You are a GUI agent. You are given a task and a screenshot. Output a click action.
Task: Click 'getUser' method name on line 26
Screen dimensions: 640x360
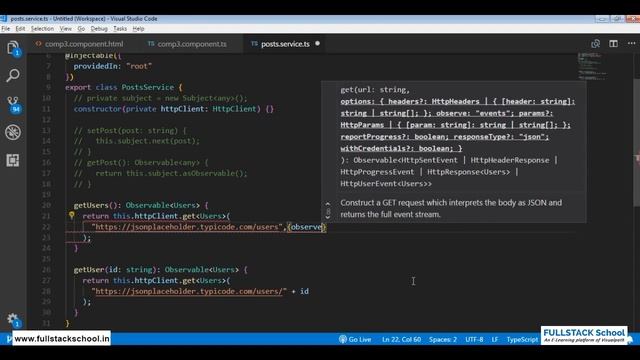(x=89, y=270)
